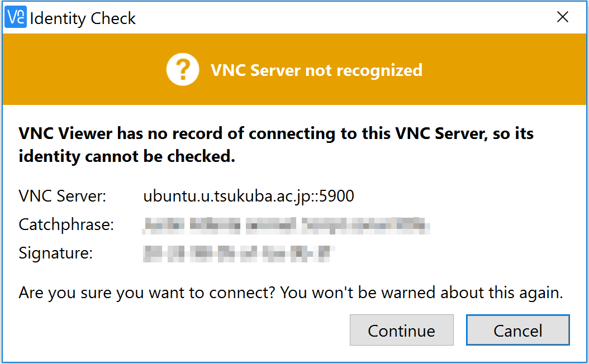The width and height of the screenshot is (589, 364).
Task: Click the 'VNC Server not recognized' heading
Action: (x=316, y=70)
